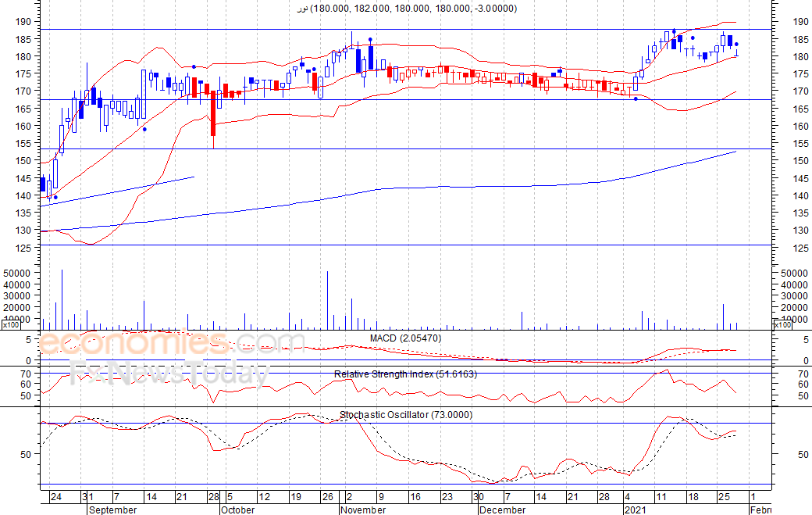Image resolution: width=812 pixels, height=515 pixels.
Task: Select date label 11 on time axis
Action: click(661, 497)
